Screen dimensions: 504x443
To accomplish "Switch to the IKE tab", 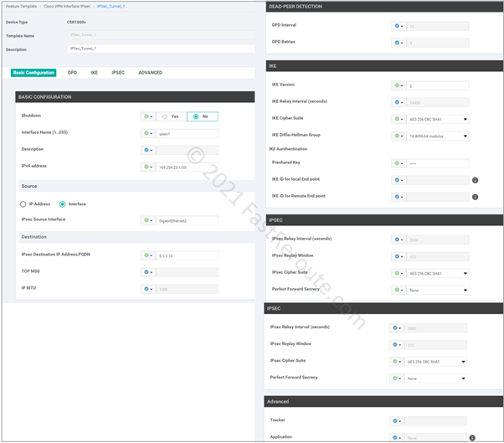I will pos(94,73).
